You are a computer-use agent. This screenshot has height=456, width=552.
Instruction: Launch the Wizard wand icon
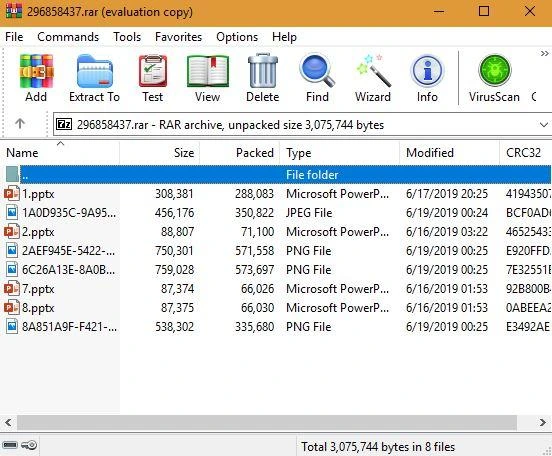pos(373,70)
